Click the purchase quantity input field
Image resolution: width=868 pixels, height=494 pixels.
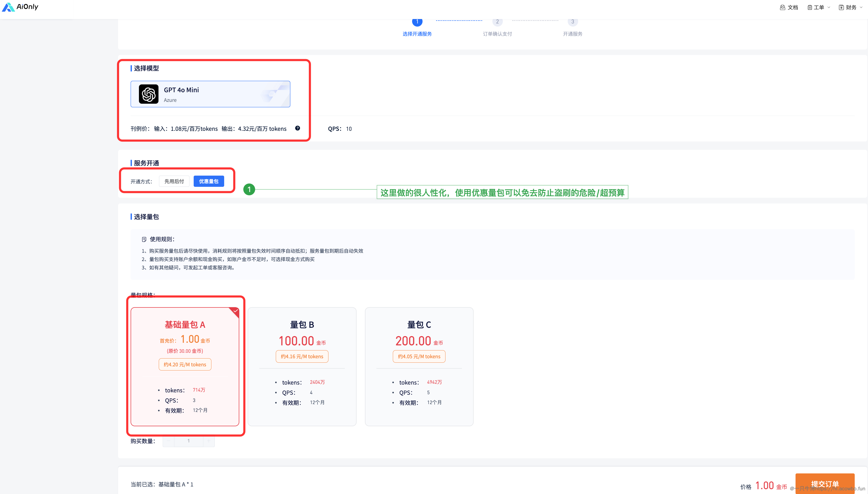pos(188,441)
